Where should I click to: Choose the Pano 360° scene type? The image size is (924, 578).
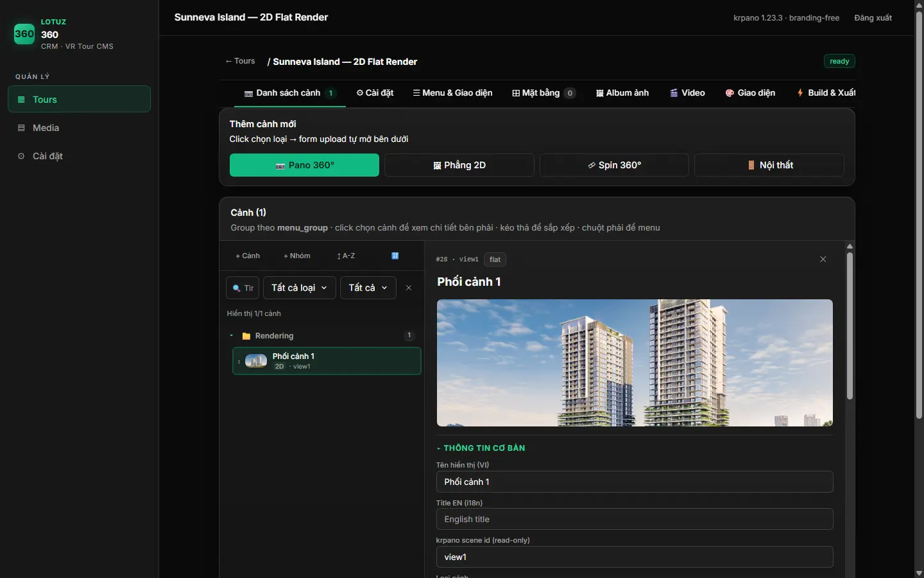(x=304, y=165)
